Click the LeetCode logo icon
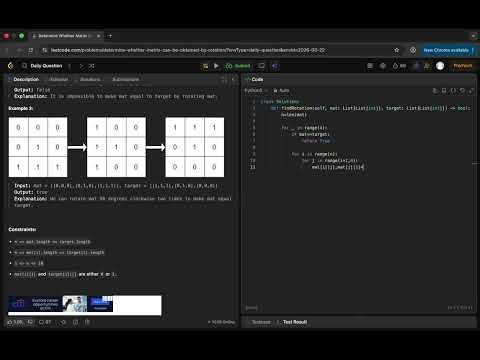This screenshot has height=360, width=480. click(x=10, y=66)
